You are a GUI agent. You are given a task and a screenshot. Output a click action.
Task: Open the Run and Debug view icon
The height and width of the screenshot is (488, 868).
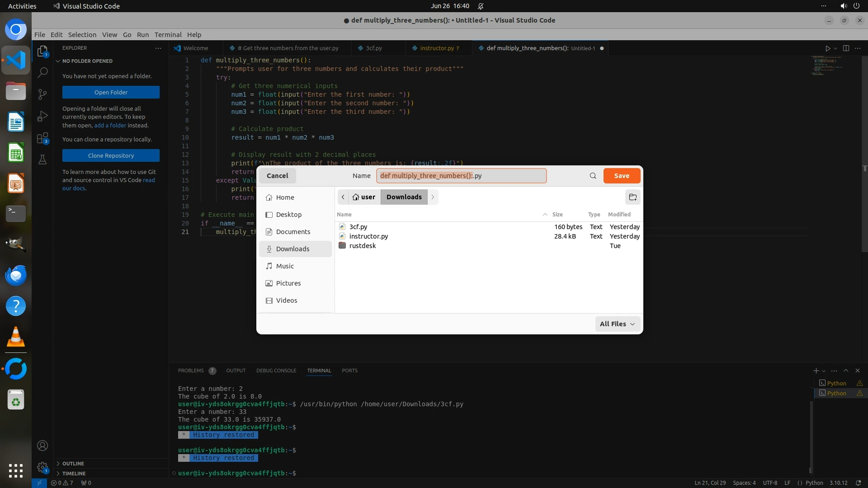click(42, 116)
